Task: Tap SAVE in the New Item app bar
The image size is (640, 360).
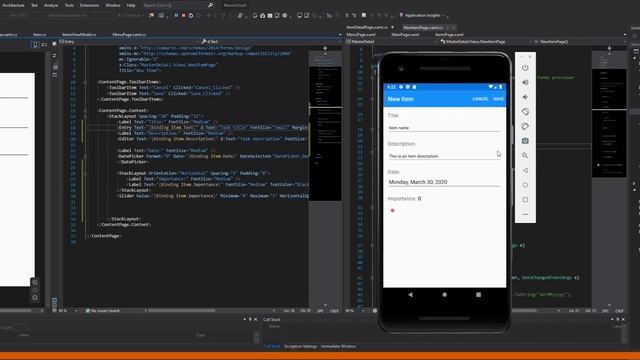Action: (x=498, y=99)
